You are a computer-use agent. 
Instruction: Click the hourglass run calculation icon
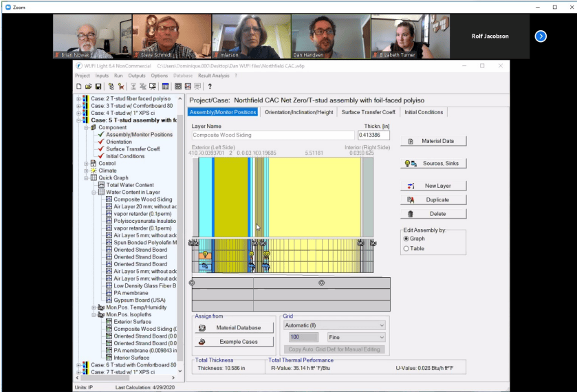[x=133, y=86]
